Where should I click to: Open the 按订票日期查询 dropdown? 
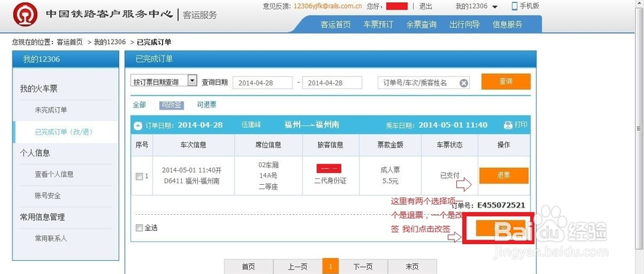coord(164,81)
